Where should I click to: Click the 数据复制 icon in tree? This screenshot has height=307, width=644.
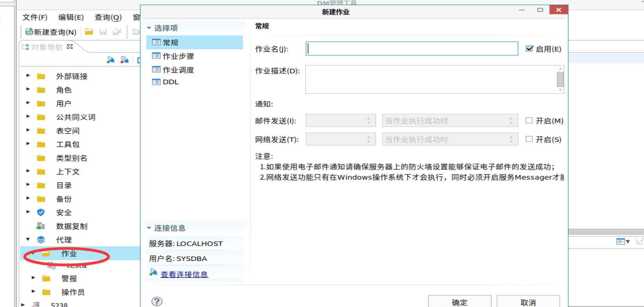tap(41, 226)
